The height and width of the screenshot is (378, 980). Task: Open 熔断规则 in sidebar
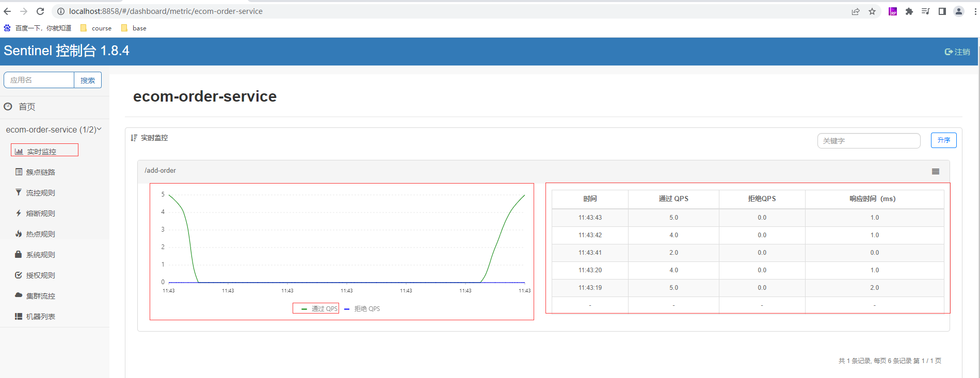point(35,213)
